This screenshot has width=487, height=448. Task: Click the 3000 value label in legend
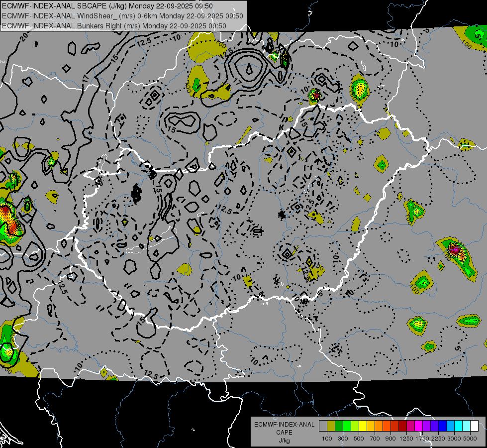pyautogui.click(x=454, y=438)
